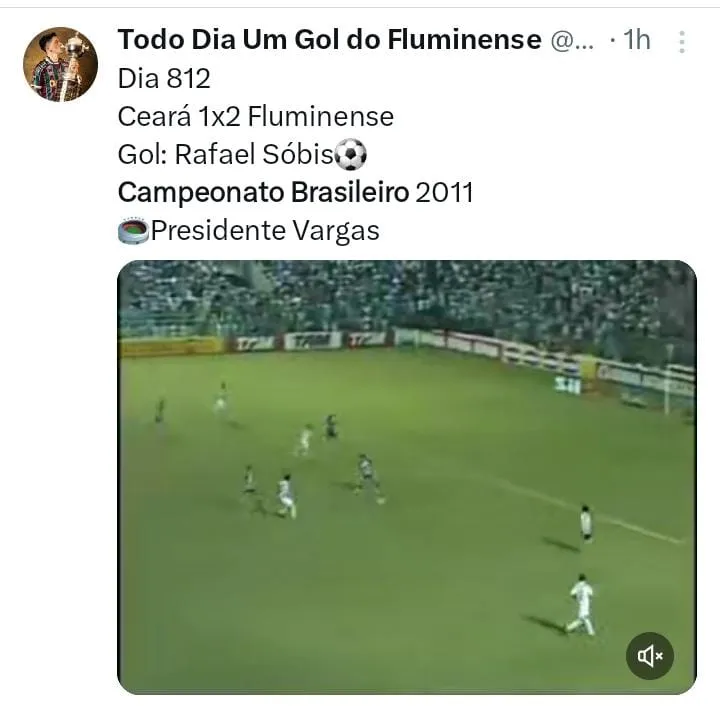Click the Ceará 1x2 Fluminense score line
720x706 pixels.
pyautogui.click(x=256, y=117)
